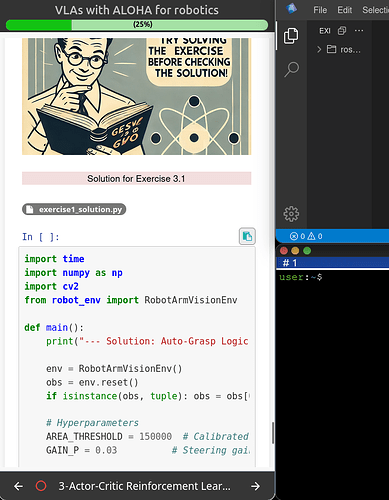The image size is (389, 500).
Task: Click the solution reminder cartoon image
Action: click(x=137, y=96)
